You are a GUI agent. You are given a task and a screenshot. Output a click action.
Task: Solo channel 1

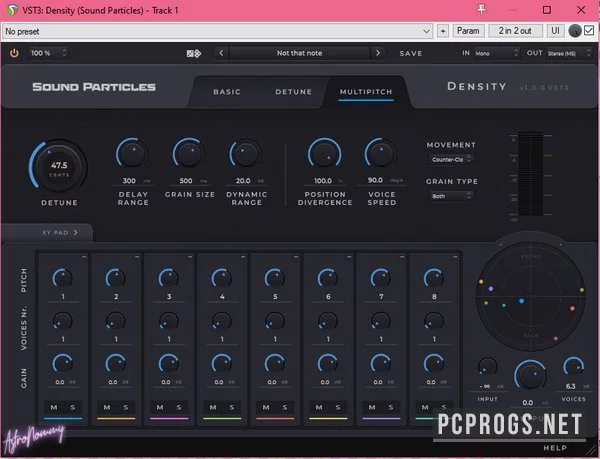pos(73,407)
